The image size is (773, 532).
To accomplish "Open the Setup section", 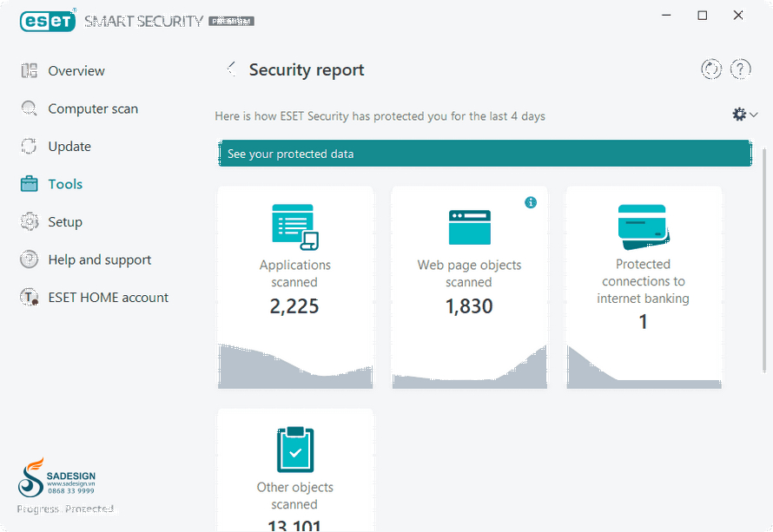I will pyautogui.click(x=65, y=221).
